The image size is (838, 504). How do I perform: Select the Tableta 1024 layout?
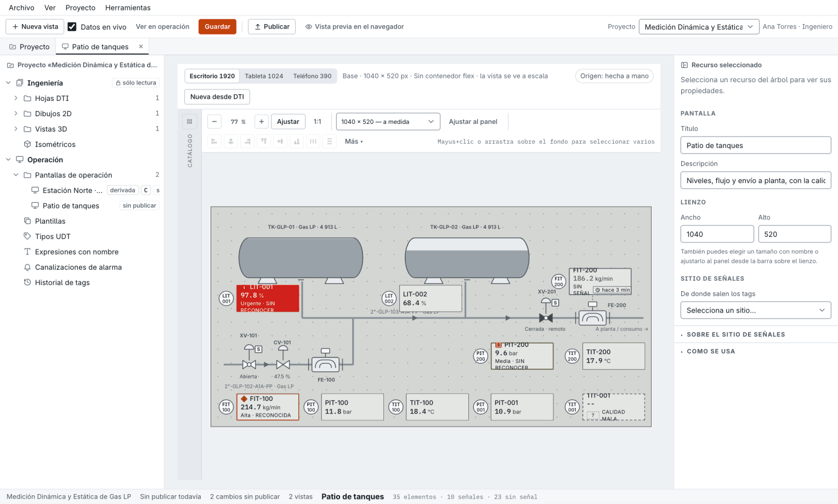[264, 76]
